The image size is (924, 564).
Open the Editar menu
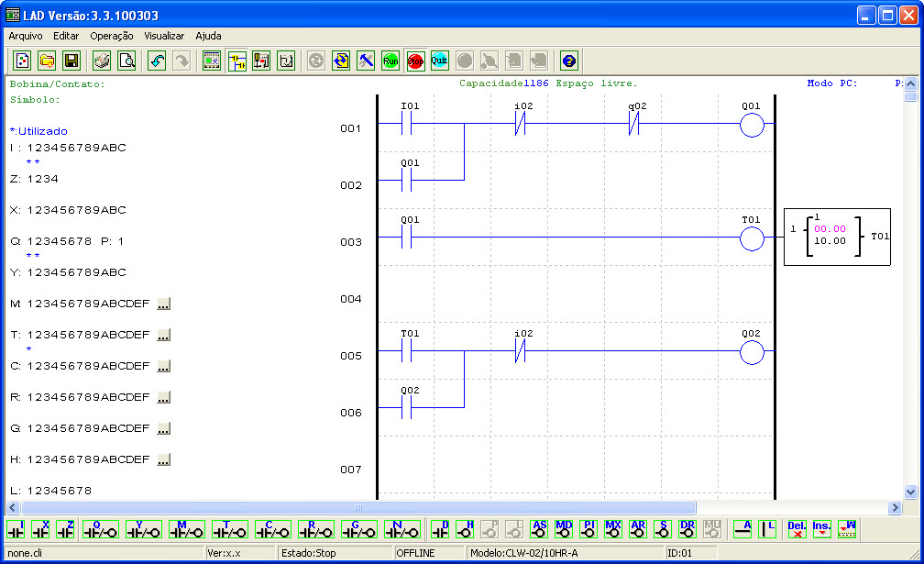tap(66, 36)
